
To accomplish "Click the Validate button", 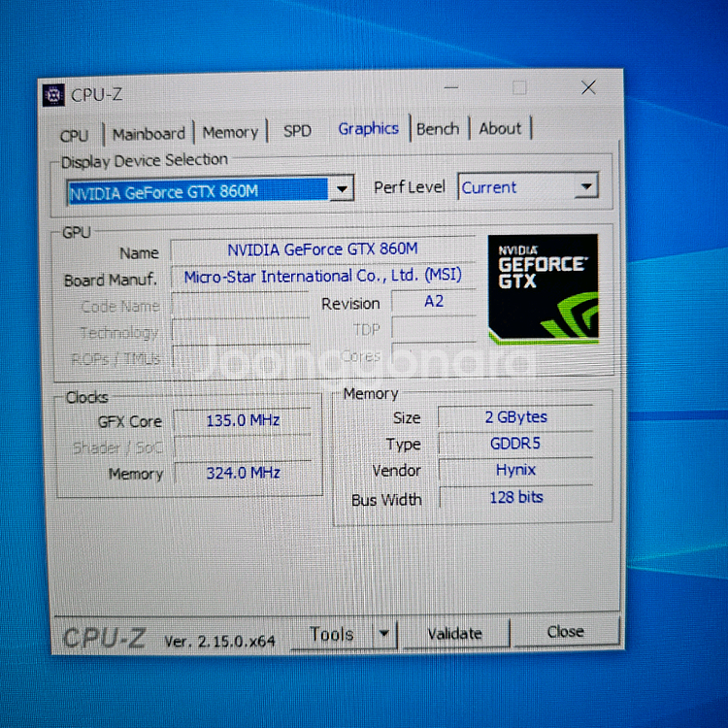I will click(455, 633).
